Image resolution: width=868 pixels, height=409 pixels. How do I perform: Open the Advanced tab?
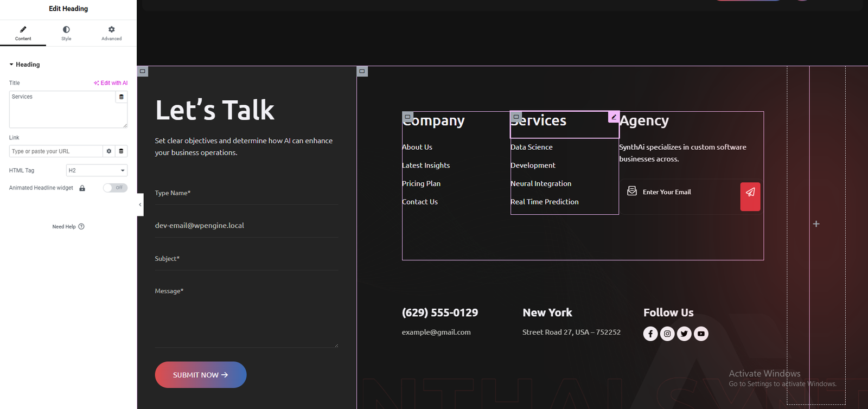pos(111,33)
